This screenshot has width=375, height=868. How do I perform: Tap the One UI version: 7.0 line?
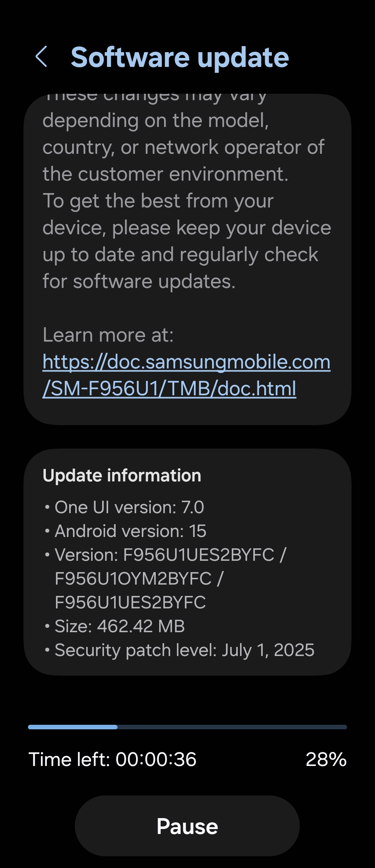click(x=124, y=507)
